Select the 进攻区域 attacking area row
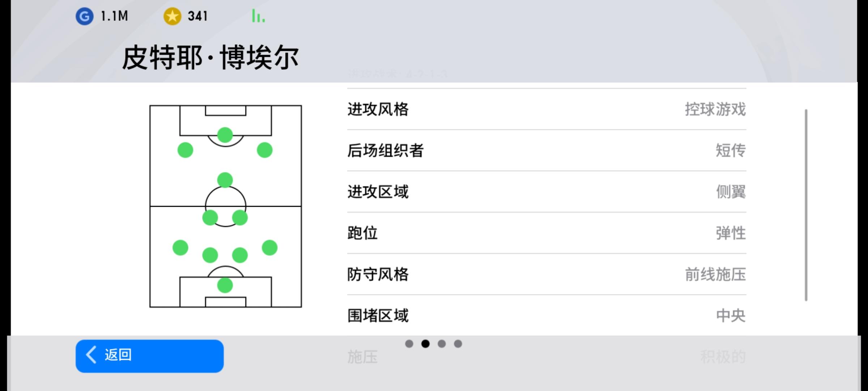This screenshot has width=868, height=391. [x=546, y=192]
